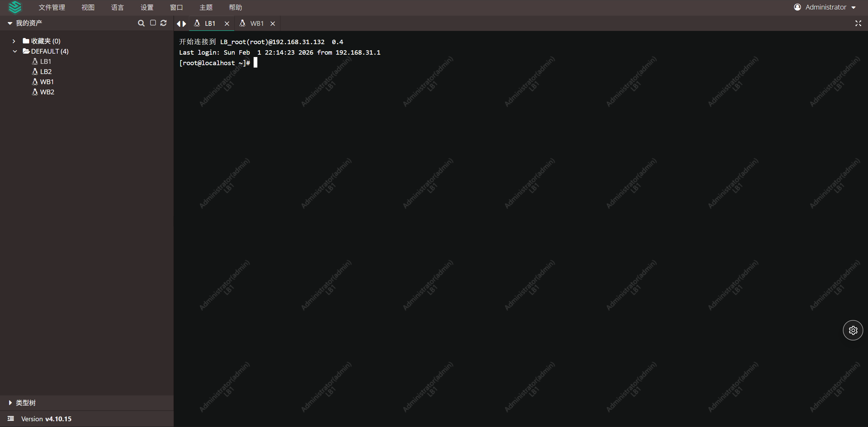Image resolution: width=868 pixels, height=427 pixels.
Task: Open the Administrator user dropdown
Action: 824,7
